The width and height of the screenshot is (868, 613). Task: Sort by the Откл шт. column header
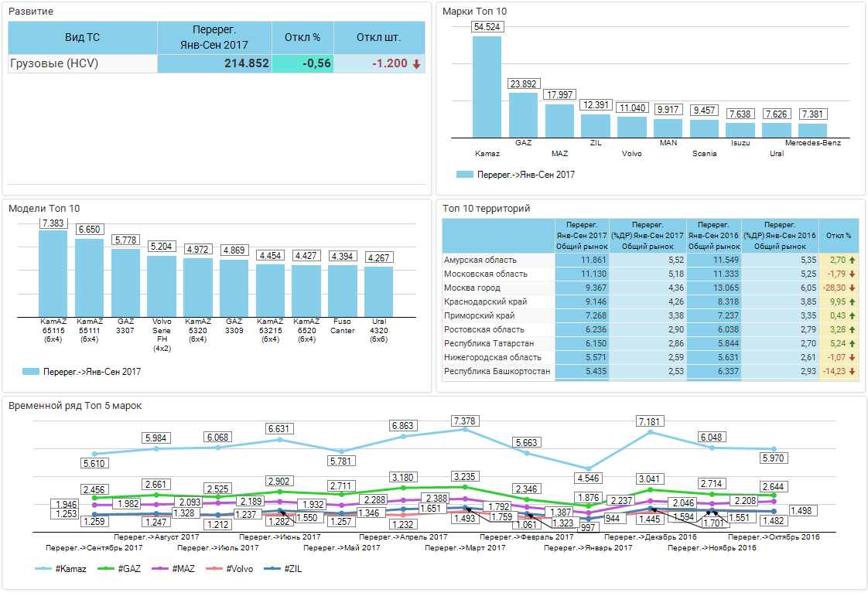379,38
